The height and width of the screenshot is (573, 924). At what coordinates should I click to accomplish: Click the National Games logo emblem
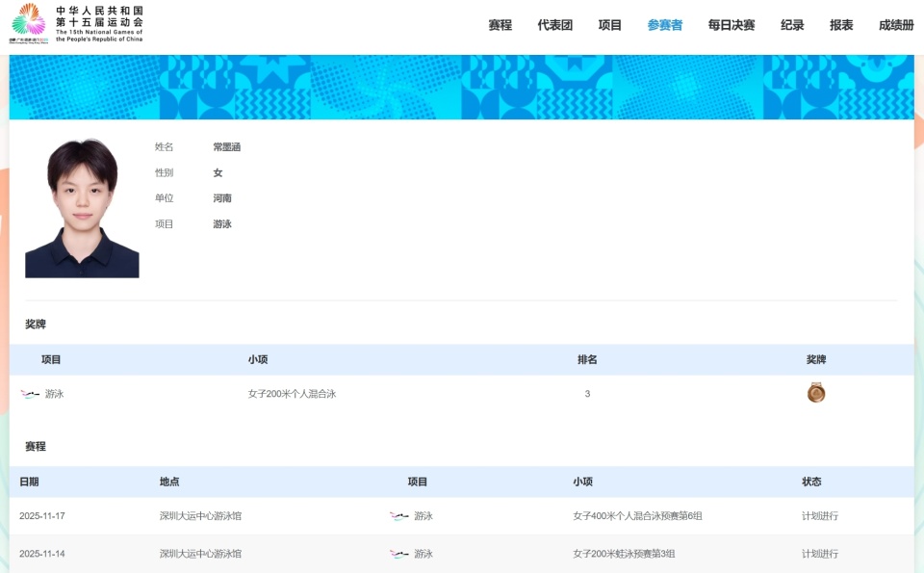(x=29, y=23)
